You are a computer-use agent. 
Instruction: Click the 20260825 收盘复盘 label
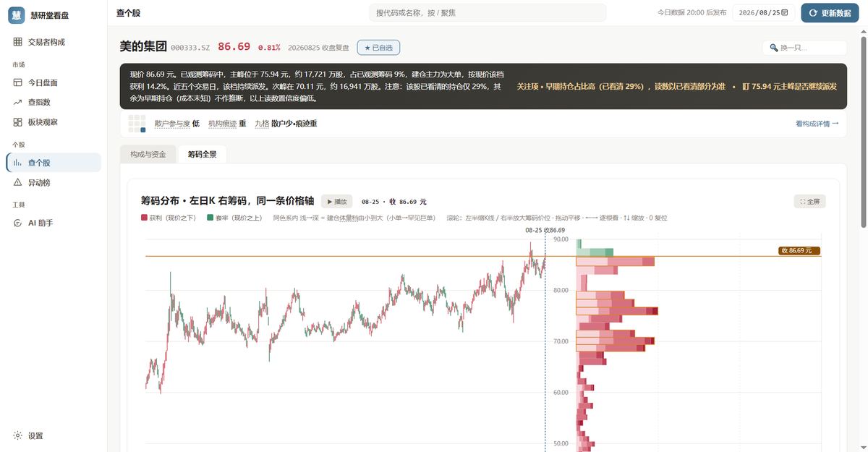(318, 48)
